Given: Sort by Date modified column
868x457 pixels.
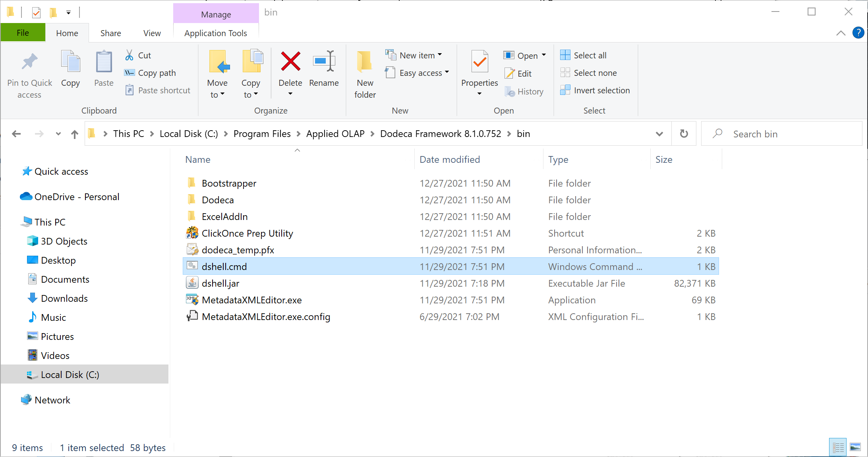Looking at the screenshot, I should (479, 160).
